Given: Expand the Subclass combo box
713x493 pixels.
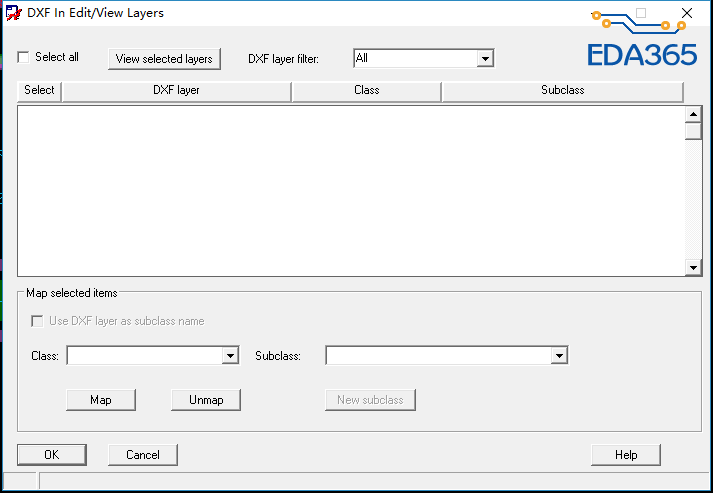Looking at the screenshot, I should click(559, 356).
